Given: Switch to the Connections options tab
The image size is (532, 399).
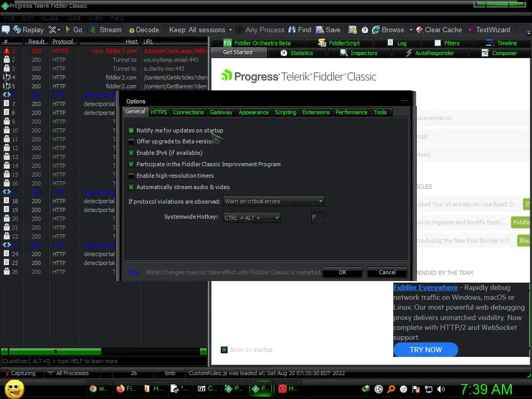Looking at the screenshot, I should click(188, 112).
